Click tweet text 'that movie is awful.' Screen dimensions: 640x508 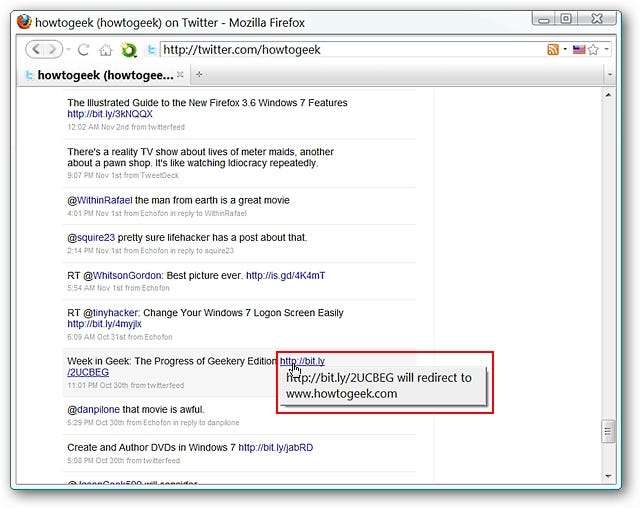coord(163,409)
